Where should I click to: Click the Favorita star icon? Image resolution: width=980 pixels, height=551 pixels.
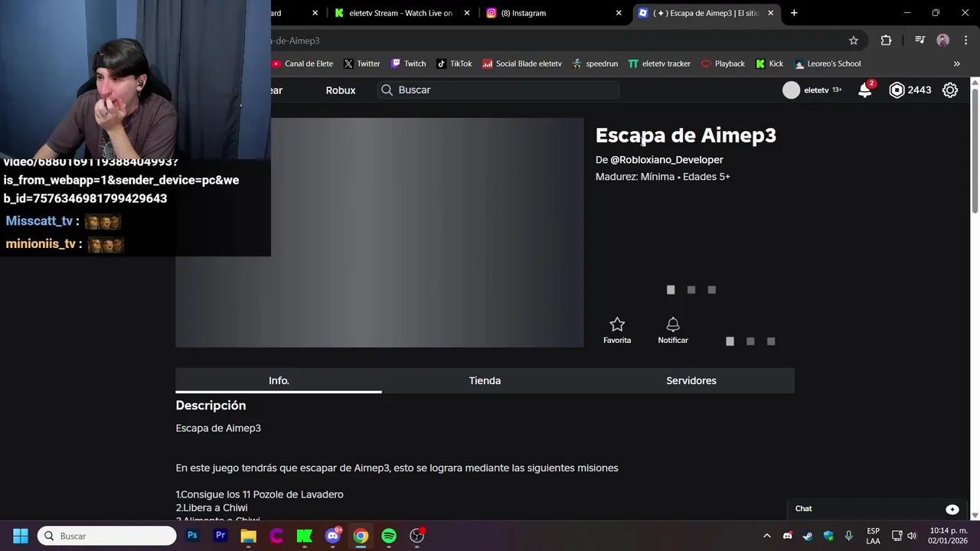point(617,324)
